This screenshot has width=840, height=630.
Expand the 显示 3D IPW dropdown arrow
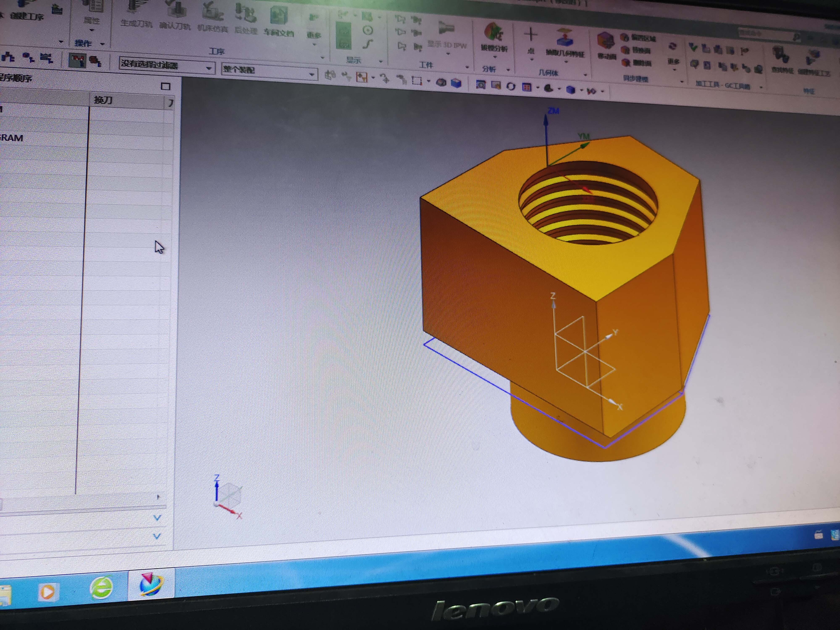click(x=448, y=54)
